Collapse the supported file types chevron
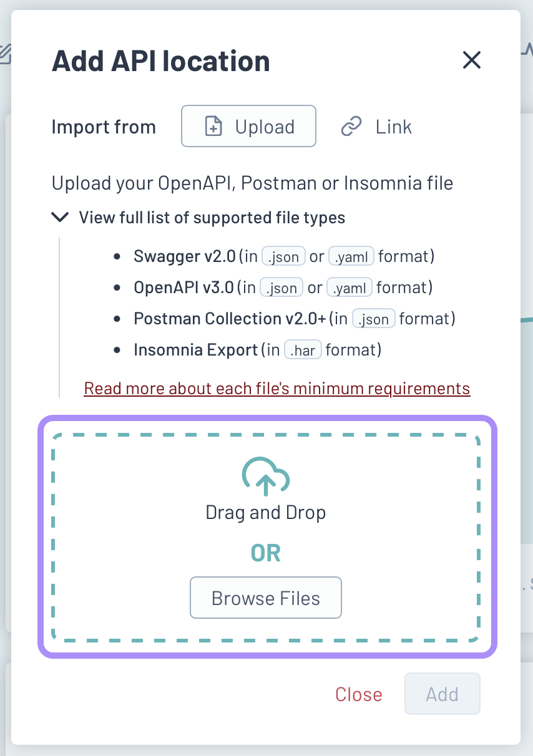 click(61, 217)
